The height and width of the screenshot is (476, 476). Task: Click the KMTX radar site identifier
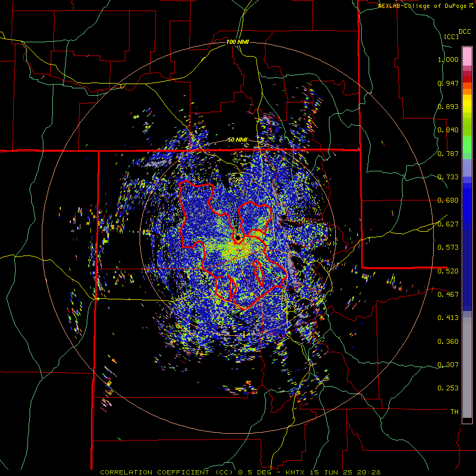tap(296, 472)
